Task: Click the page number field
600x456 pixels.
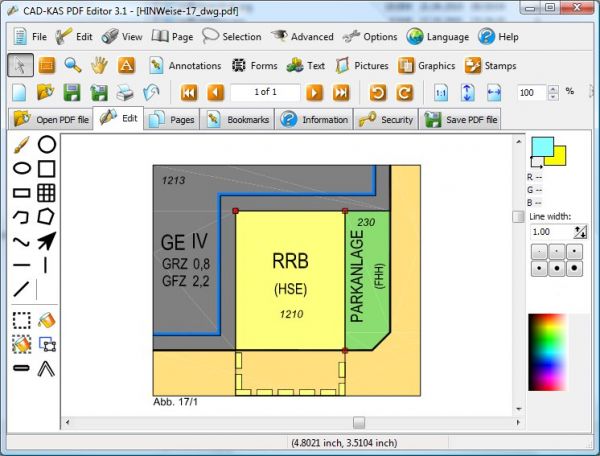Action: click(x=265, y=93)
